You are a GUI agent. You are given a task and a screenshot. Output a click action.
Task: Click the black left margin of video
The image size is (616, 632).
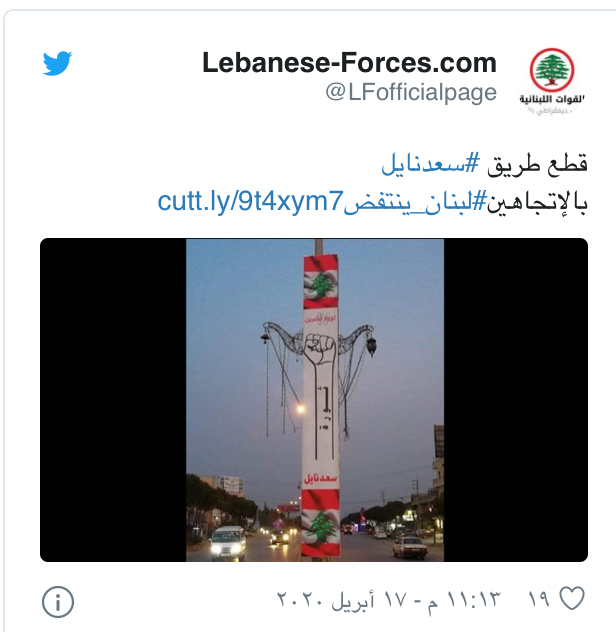pyautogui.click(x=113, y=400)
